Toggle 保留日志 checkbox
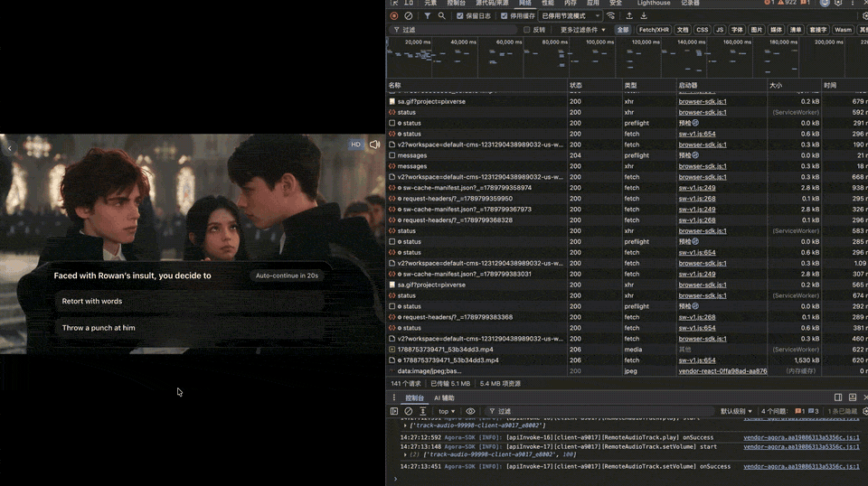 (x=460, y=16)
